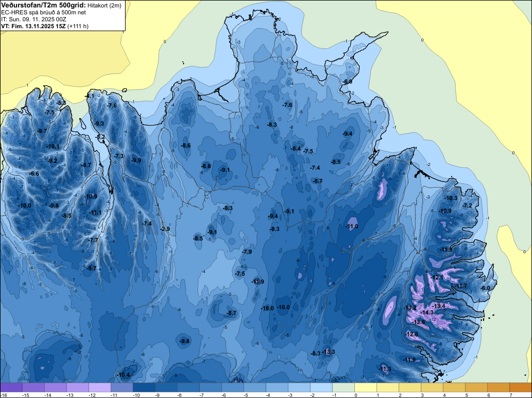Click the -10.1 temperature value
The width and height of the screenshot is (532, 398).
(x=53, y=146)
